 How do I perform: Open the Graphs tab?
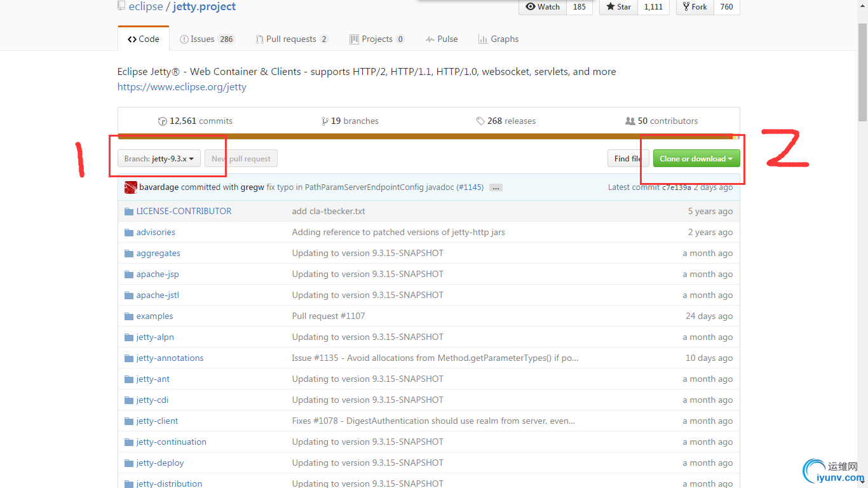coord(498,39)
